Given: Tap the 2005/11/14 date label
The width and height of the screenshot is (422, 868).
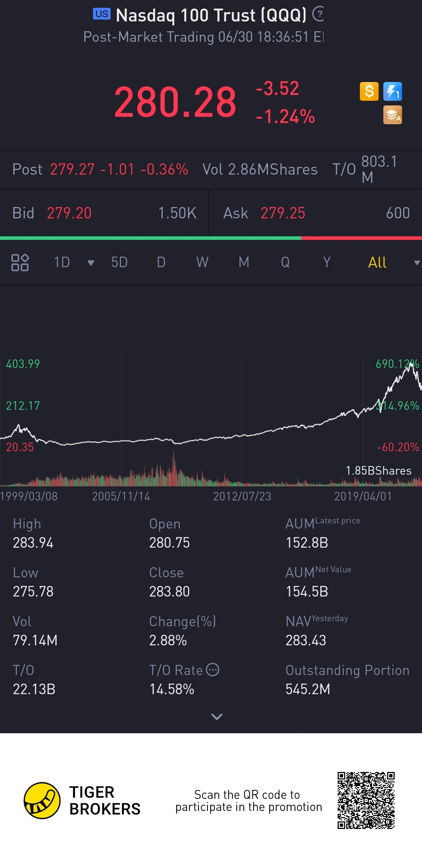Looking at the screenshot, I should 121,496.
